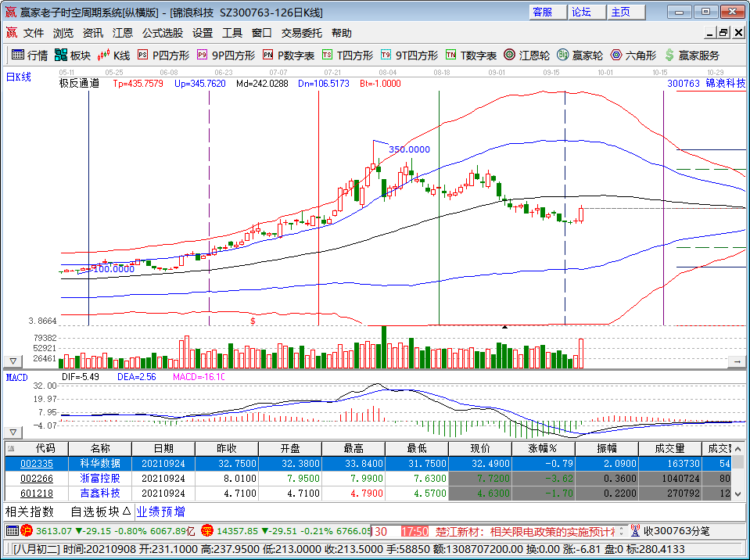Select the 吉鑫科技 name cell
This screenshot has height=560, width=750.
pyautogui.click(x=100, y=494)
